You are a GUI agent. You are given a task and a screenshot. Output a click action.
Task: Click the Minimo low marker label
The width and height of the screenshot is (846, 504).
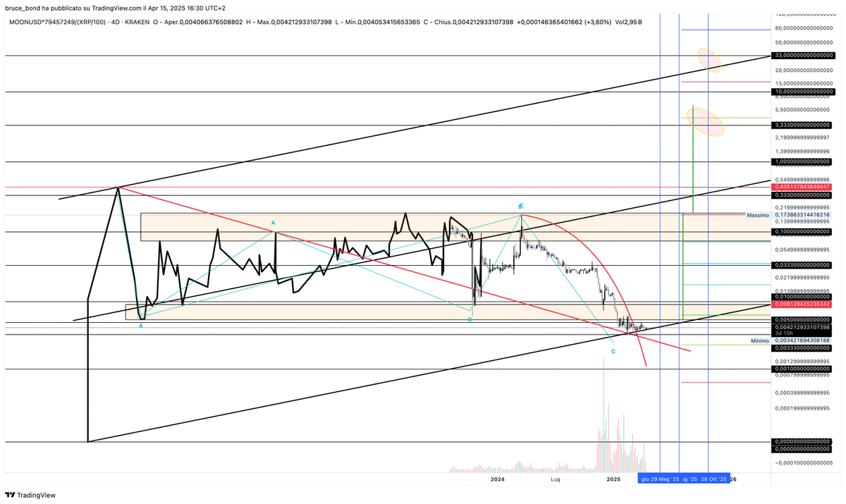(759, 340)
